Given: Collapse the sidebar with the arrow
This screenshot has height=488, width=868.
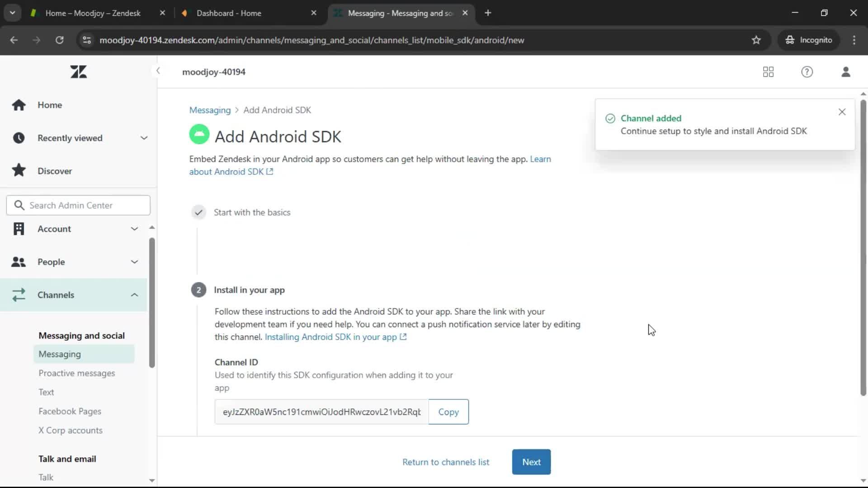Looking at the screenshot, I should click(158, 70).
